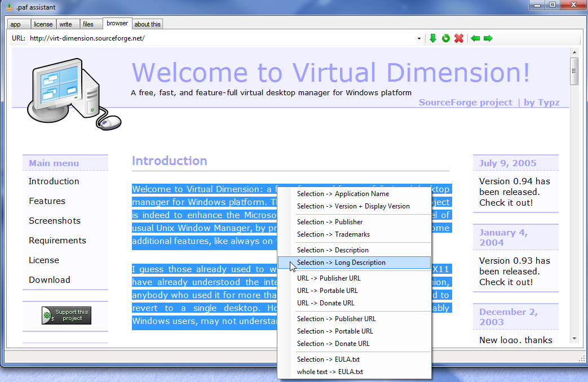Choose URL -> Publisher URL
The height and width of the screenshot is (382, 588).
click(x=354, y=278)
